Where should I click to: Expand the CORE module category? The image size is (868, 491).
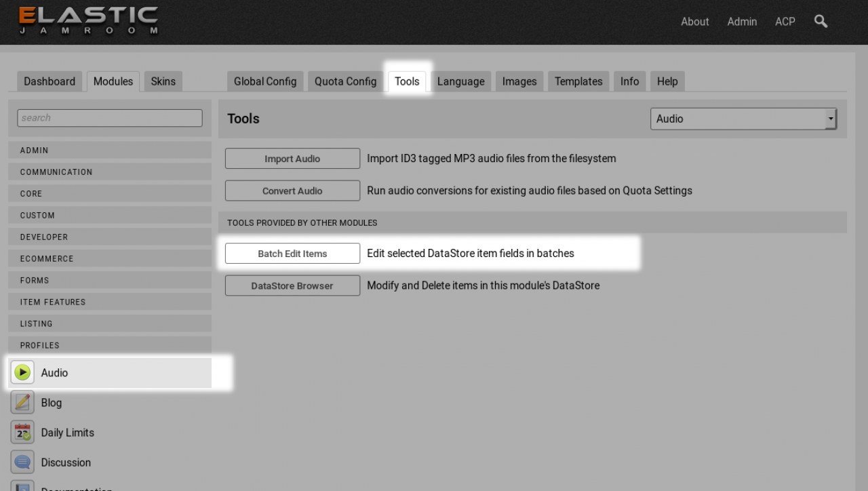[110, 193]
